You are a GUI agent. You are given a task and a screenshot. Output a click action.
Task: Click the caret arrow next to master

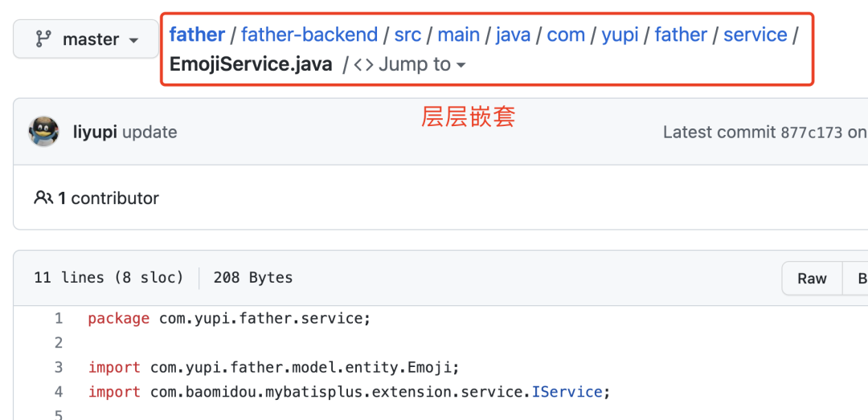(x=133, y=40)
